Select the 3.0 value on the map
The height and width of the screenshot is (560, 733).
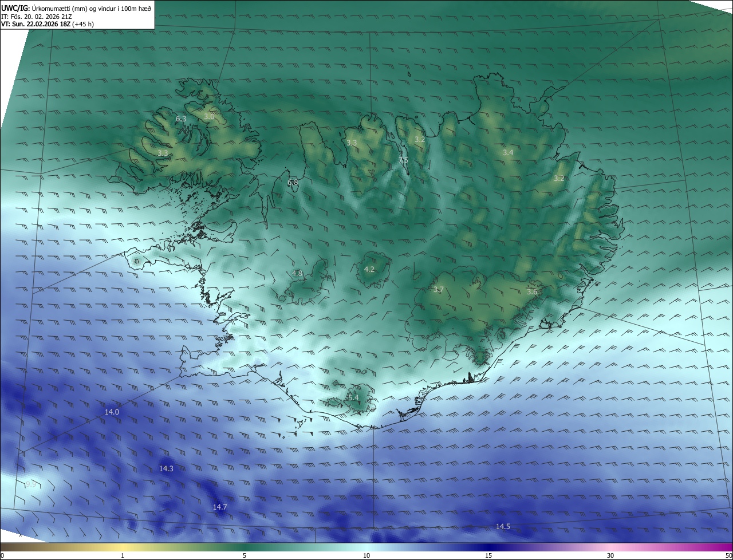(209, 116)
